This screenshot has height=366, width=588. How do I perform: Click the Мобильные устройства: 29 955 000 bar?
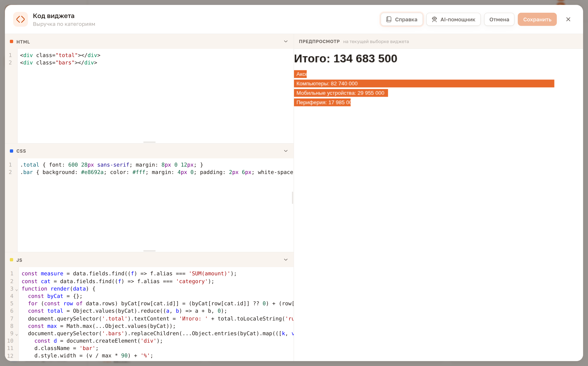341,93
